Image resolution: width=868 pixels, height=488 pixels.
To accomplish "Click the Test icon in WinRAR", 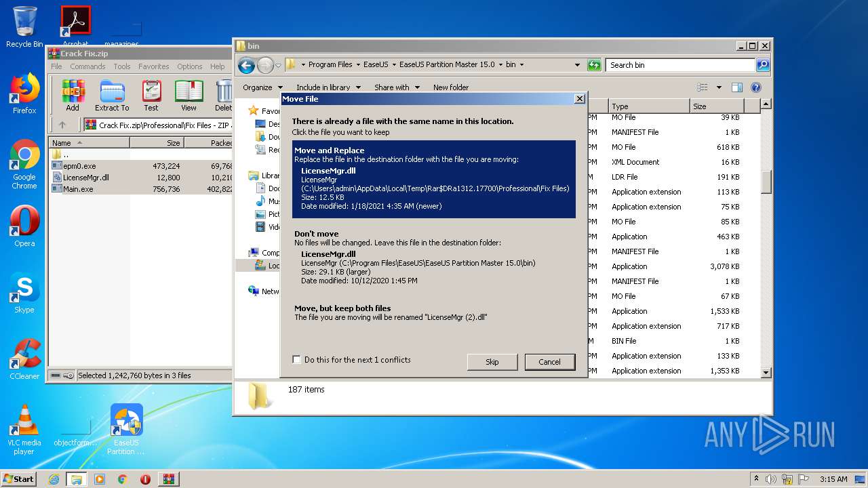I will 151,95.
